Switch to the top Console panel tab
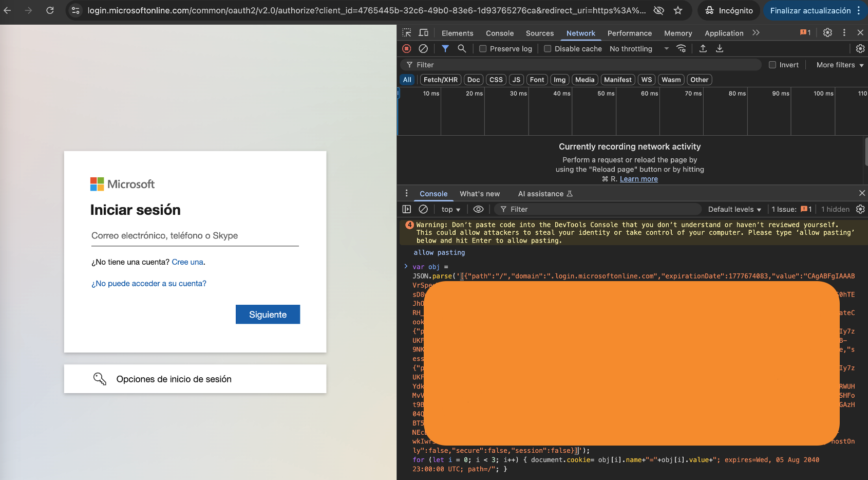 pos(500,33)
